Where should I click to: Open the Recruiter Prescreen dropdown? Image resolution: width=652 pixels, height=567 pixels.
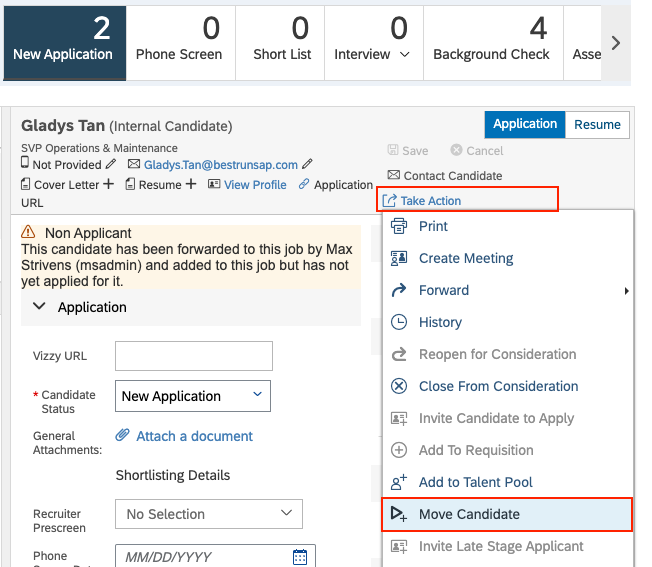(209, 514)
